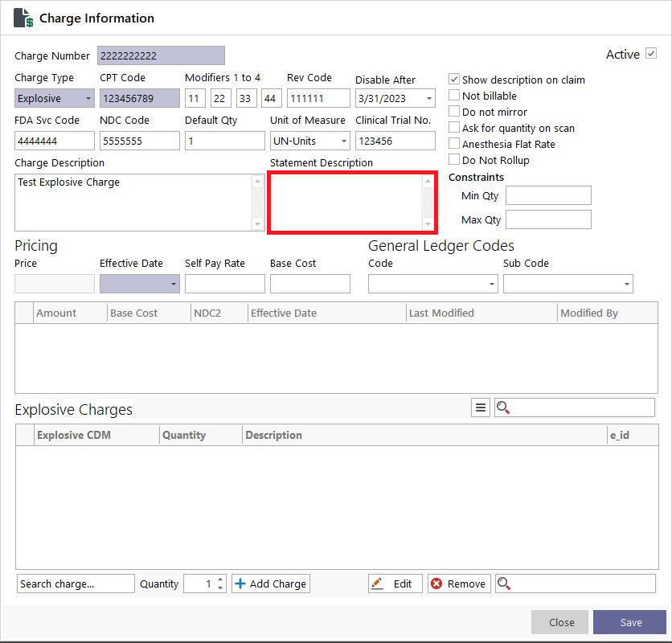Enable the Not billable checkbox
Image resolution: width=672 pixels, height=643 pixels.
[454, 95]
